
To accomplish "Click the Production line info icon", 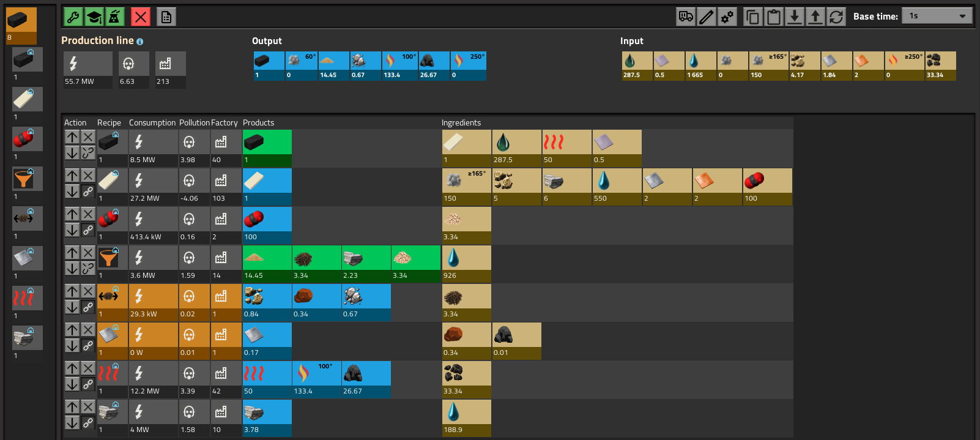I will 140,42.
